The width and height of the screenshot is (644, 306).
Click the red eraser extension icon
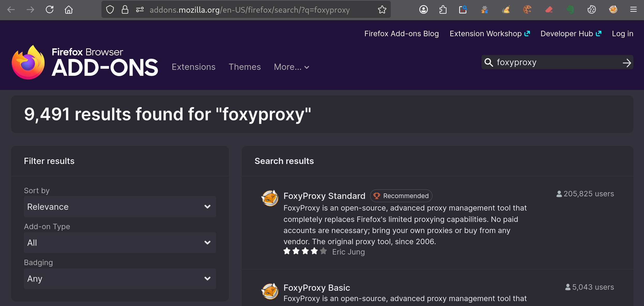pyautogui.click(x=549, y=10)
